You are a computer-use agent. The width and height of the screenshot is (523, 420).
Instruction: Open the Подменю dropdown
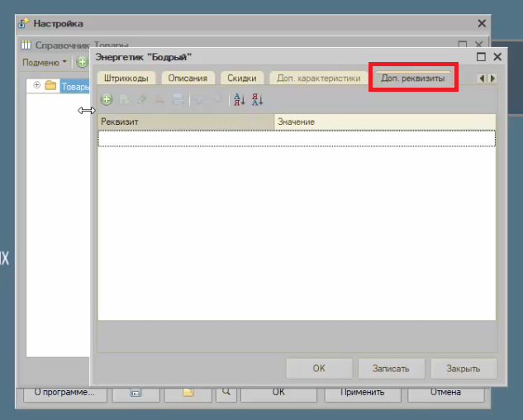click(43, 62)
